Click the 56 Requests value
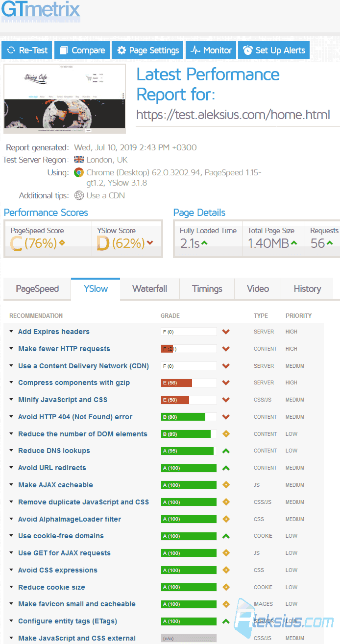Screen dimensions: 340x644 pyautogui.click(x=318, y=243)
